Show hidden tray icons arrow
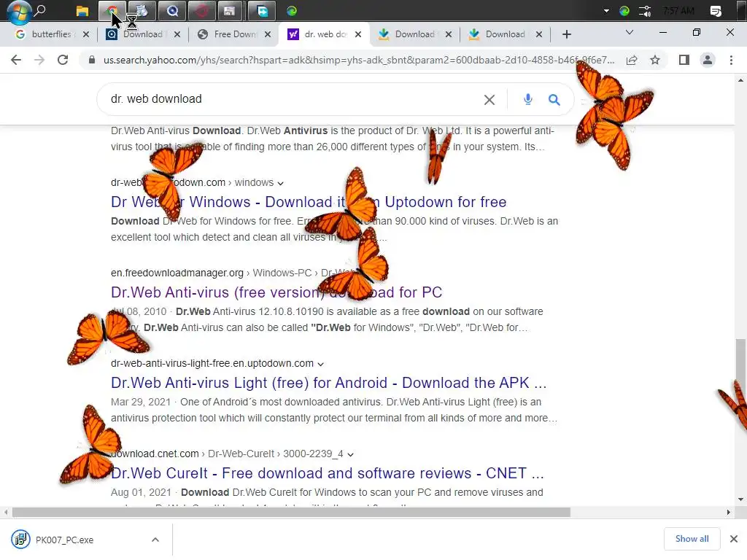This screenshot has width=747, height=560. (x=606, y=11)
